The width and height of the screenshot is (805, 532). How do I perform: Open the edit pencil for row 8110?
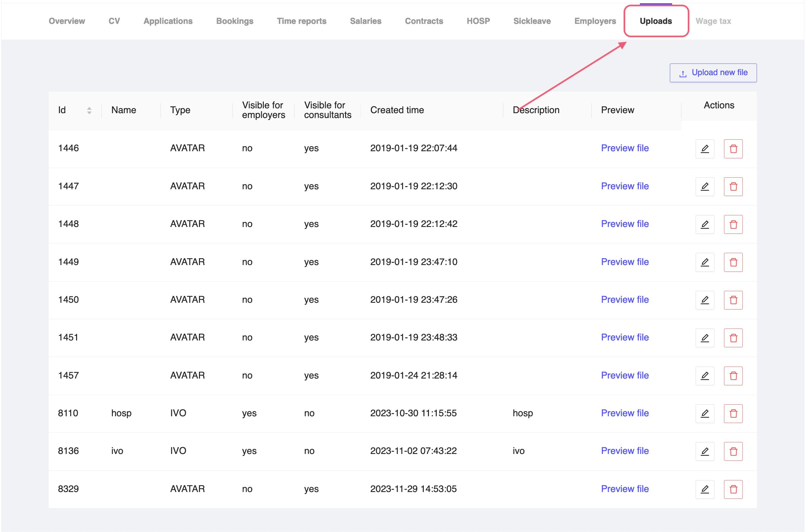pyautogui.click(x=705, y=413)
